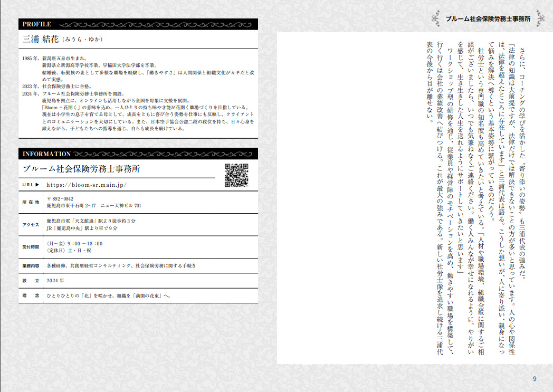Click the decorative swirl right of the page header title
Viewport: 553px width, 392px height.
[542, 18]
